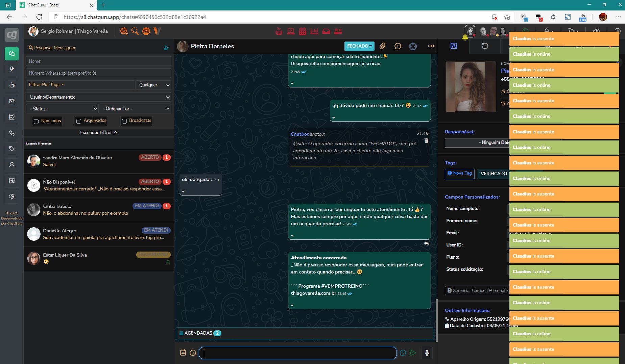The width and height of the screenshot is (625, 364).
Task: Click the lightning bolt sidebar icon
Action: (x=12, y=69)
